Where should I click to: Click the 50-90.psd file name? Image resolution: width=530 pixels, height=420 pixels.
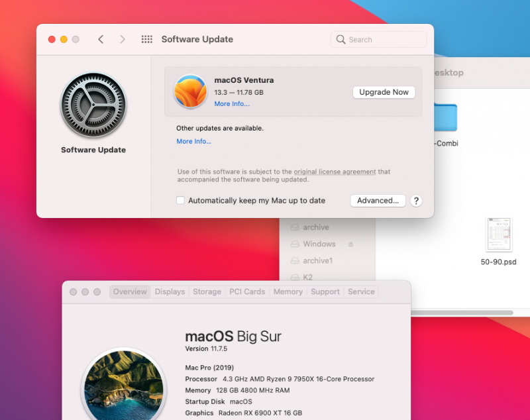[x=499, y=262]
